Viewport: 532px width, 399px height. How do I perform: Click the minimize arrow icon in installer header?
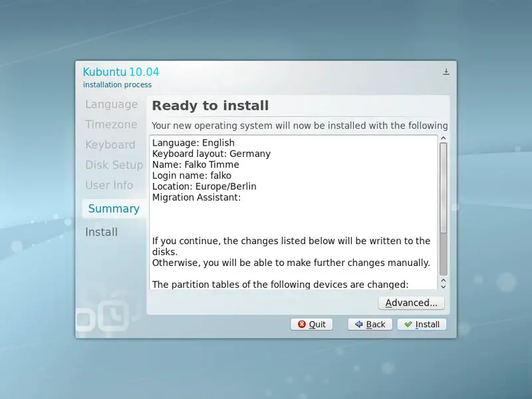pyautogui.click(x=446, y=72)
